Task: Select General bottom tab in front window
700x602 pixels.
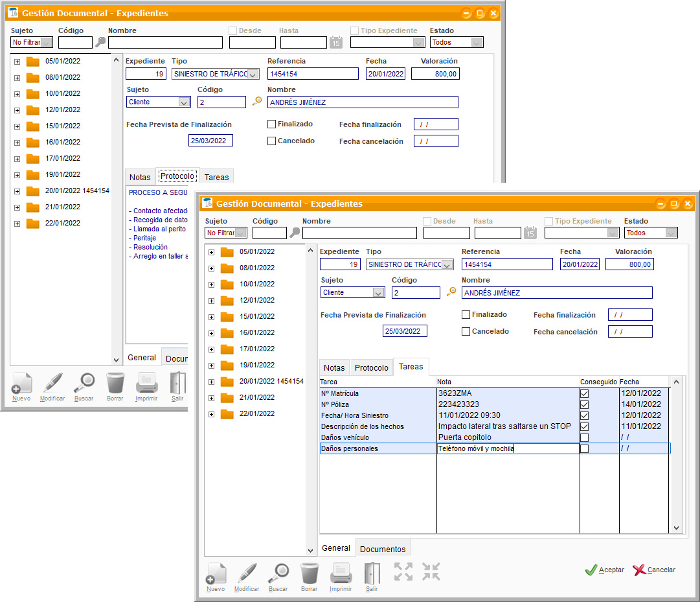Action: (336, 548)
